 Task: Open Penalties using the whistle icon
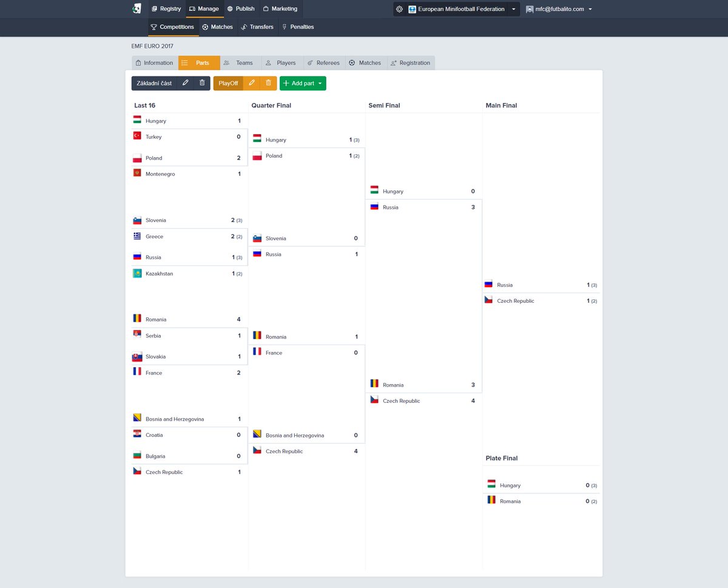click(285, 27)
